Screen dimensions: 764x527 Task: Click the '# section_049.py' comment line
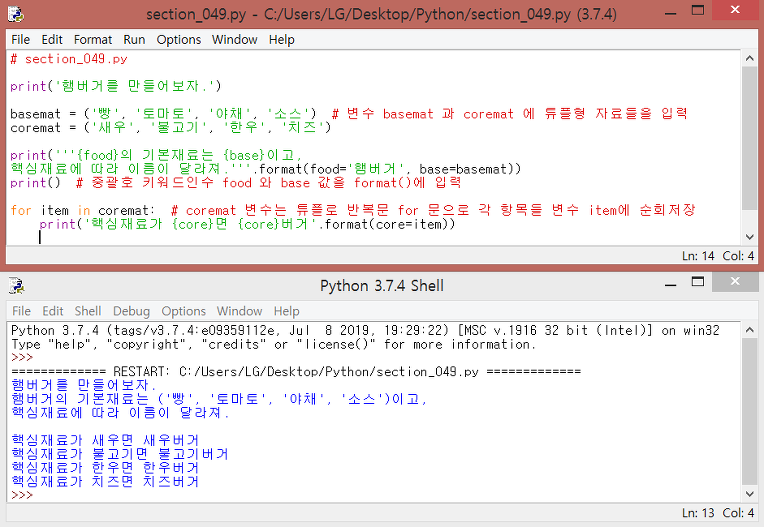coord(69,59)
